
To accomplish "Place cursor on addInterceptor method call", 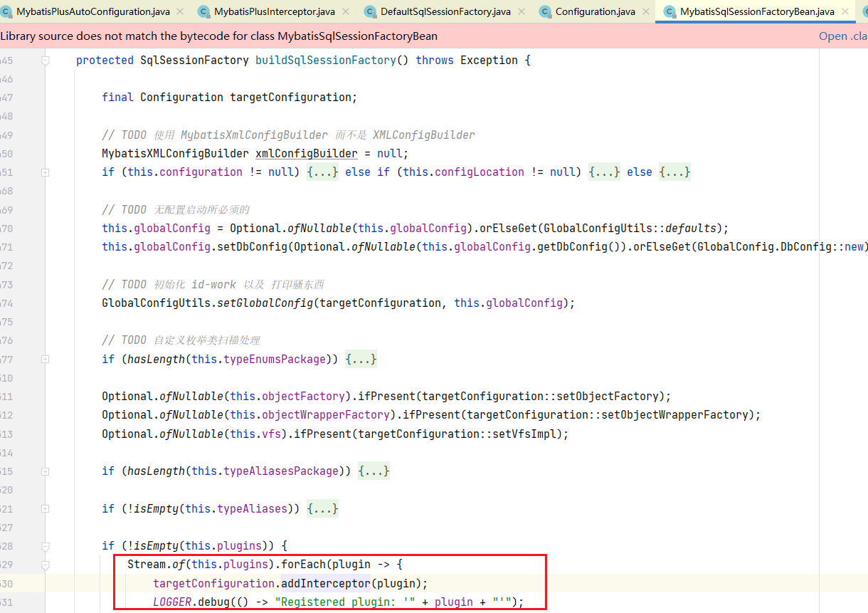I will point(324,584).
